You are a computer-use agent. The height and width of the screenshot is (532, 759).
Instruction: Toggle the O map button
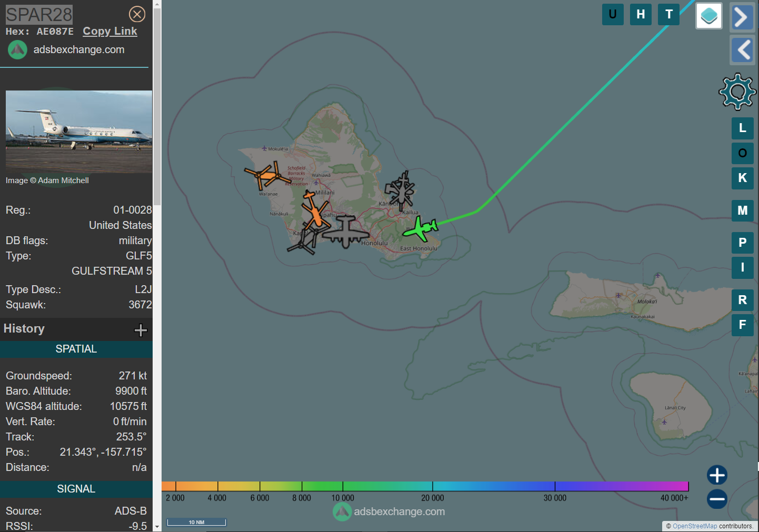743,153
